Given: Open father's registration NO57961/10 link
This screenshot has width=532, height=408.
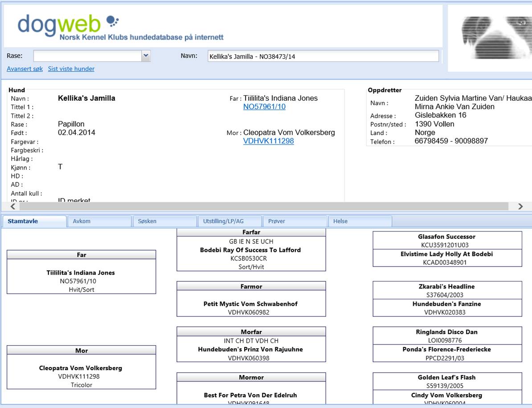Looking at the screenshot, I should [264, 107].
